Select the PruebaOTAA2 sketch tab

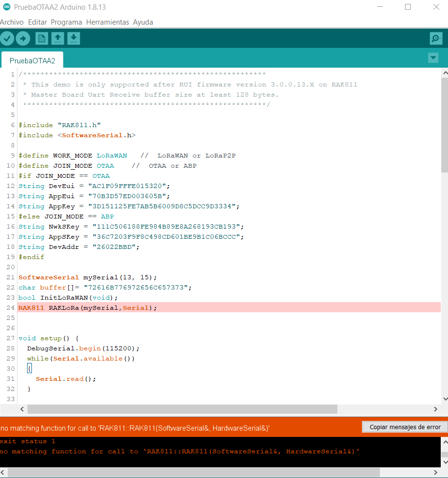[32, 61]
